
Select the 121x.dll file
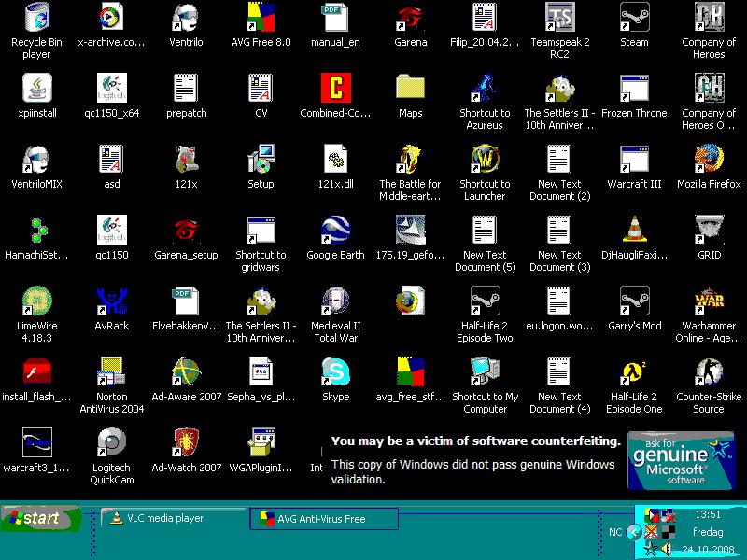click(335, 159)
